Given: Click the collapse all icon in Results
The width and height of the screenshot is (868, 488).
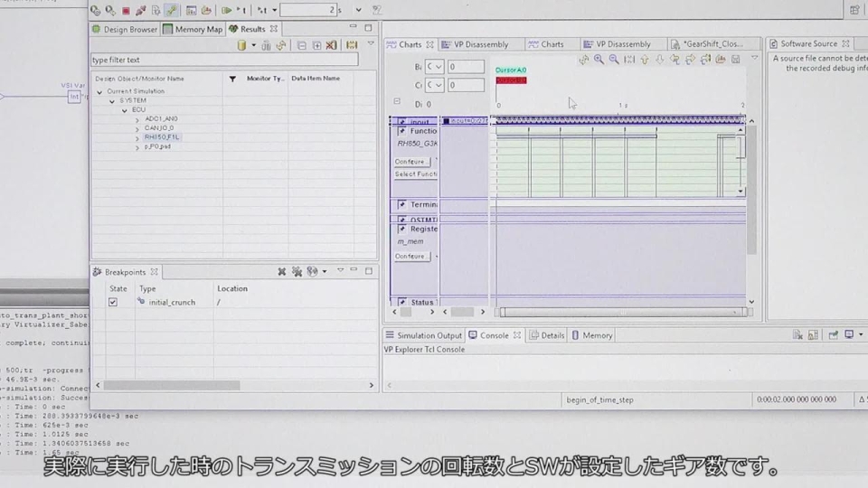Looking at the screenshot, I should click(301, 45).
